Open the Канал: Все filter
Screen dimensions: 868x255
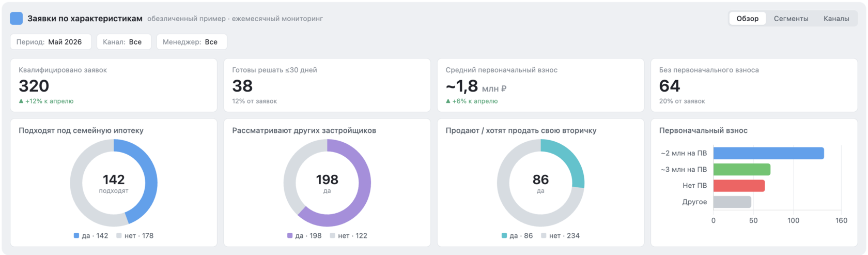[124, 42]
